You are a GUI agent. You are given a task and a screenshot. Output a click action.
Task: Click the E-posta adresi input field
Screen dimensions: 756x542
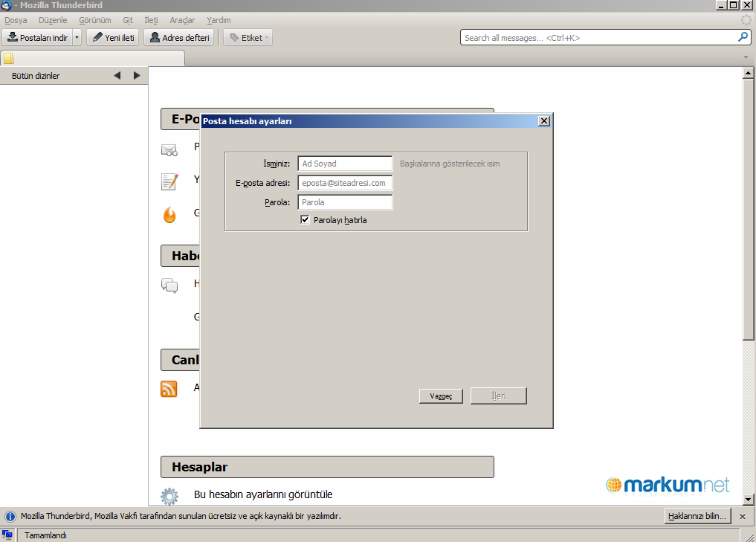point(345,183)
